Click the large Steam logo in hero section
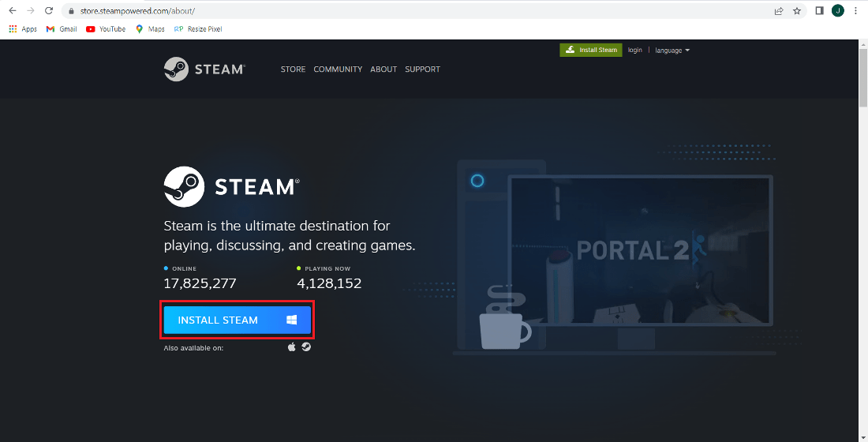This screenshot has height=442, width=868. [x=232, y=186]
